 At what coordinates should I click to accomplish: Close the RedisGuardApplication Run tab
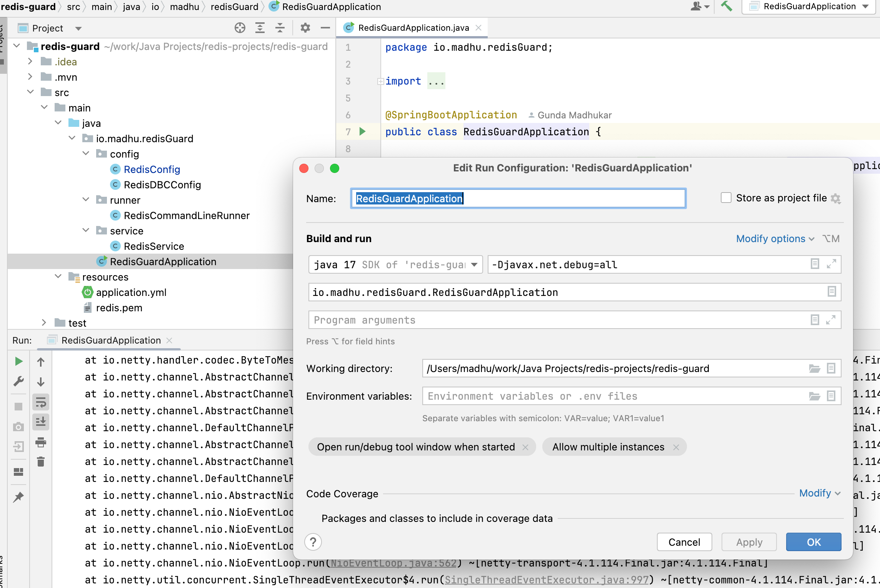(x=169, y=341)
